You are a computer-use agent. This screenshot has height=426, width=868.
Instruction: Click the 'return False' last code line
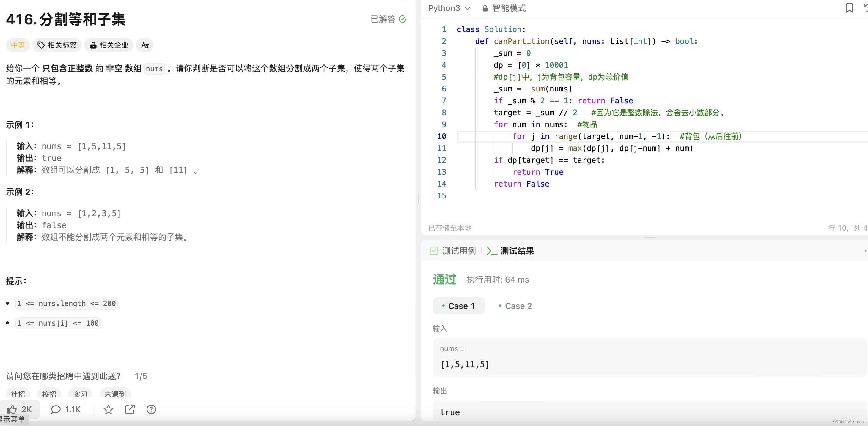521,184
